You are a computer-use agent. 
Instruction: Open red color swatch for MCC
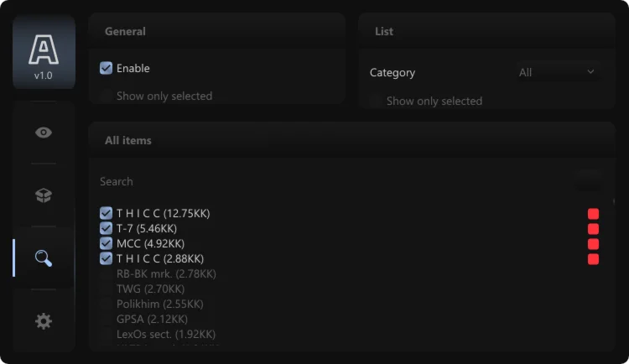coord(593,244)
